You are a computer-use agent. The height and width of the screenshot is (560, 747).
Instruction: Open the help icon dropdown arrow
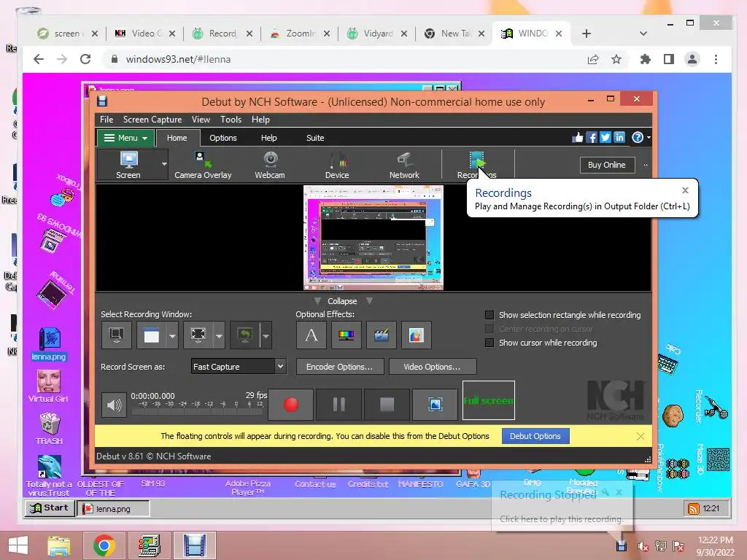[649, 138]
